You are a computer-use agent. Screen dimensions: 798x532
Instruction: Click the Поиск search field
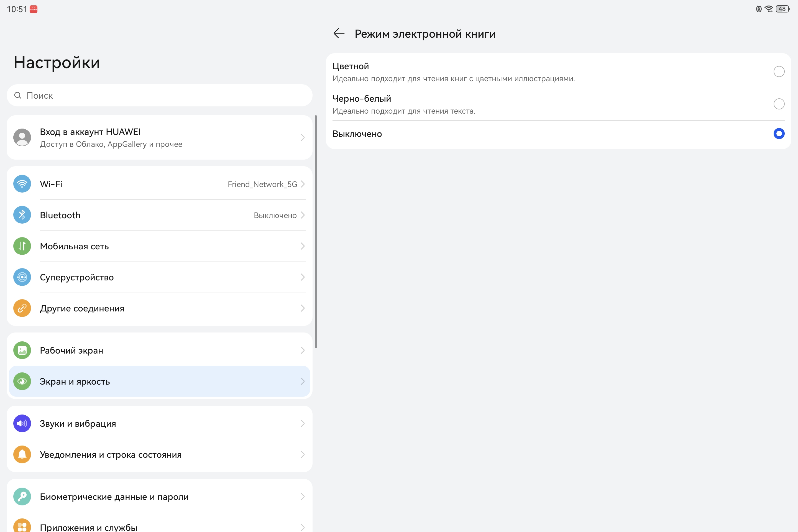pos(160,96)
